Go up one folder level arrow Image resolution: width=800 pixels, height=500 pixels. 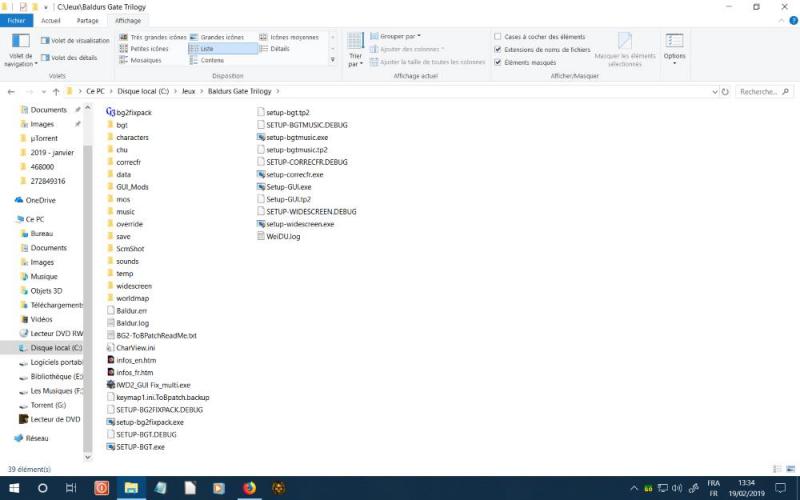56,92
